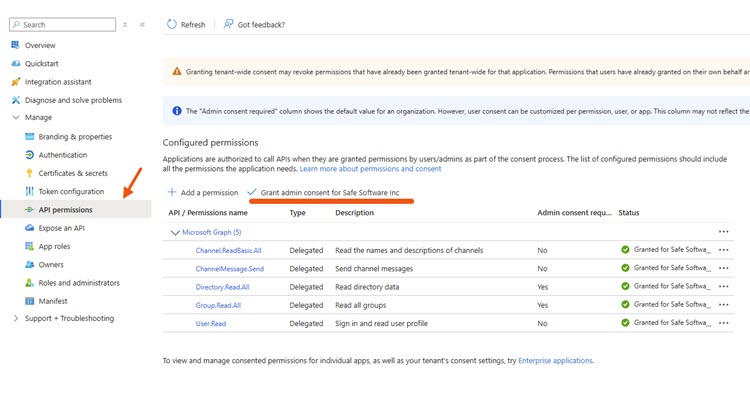Click the Overview icon in sidebar
This screenshot has height=398, width=750.
15,45
